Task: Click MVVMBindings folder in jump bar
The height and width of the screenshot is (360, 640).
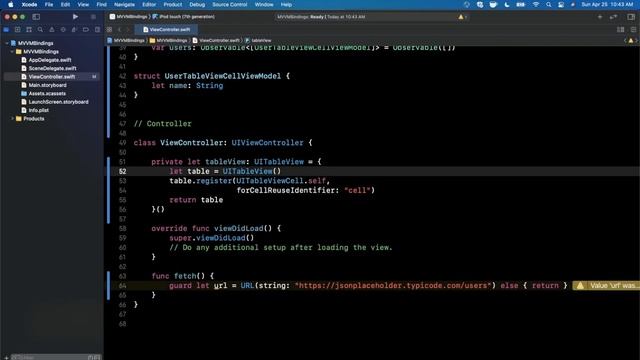Action: coord(169,40)
